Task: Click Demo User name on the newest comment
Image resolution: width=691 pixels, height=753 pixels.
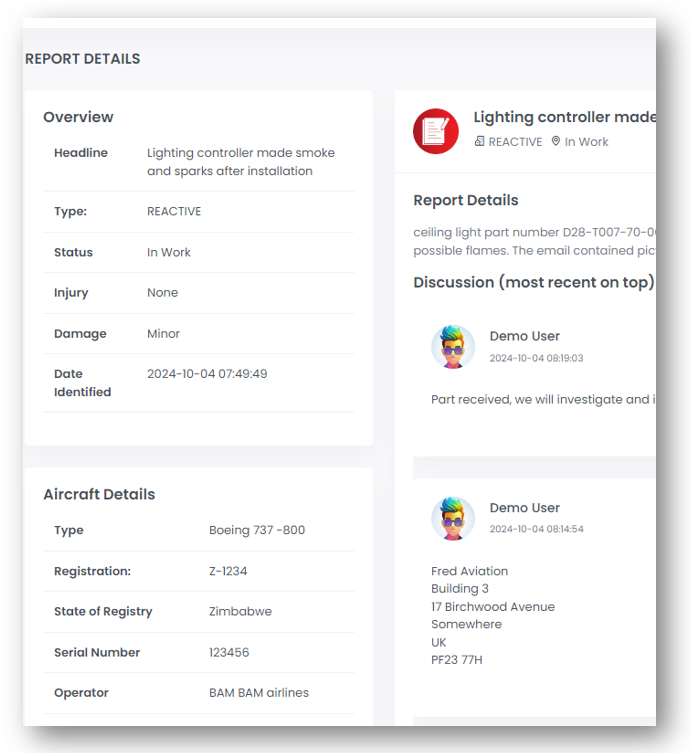Action: (x=524, y=336)
